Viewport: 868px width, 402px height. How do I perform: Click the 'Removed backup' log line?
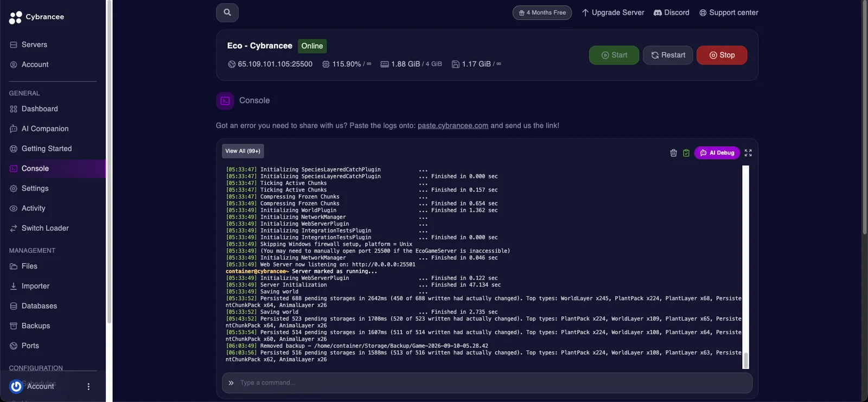point(357,346)
